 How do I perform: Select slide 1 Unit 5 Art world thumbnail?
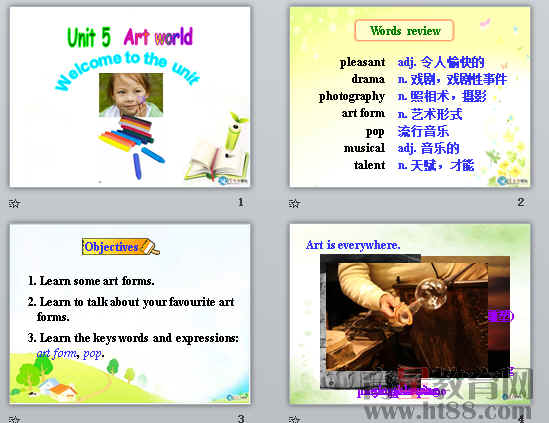tap(130, 97)
